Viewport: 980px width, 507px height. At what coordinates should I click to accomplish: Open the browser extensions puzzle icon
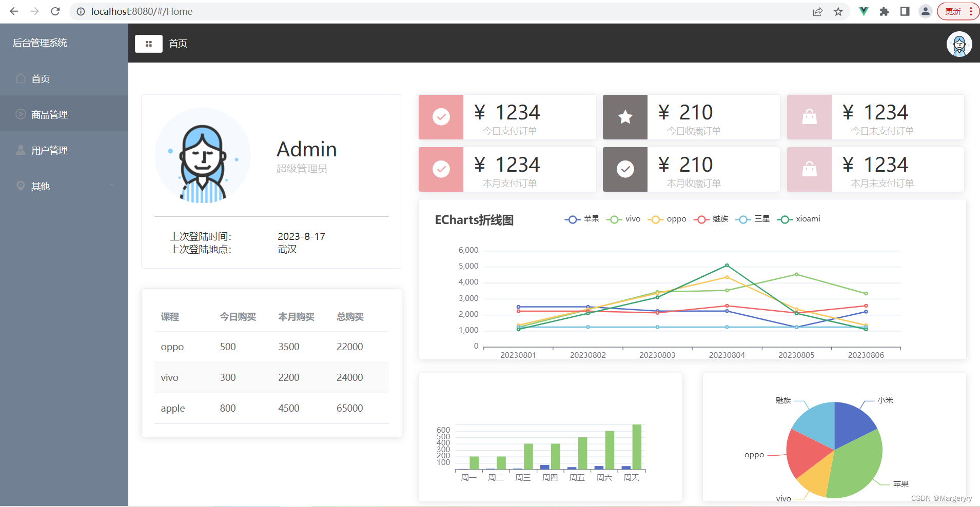884,11
